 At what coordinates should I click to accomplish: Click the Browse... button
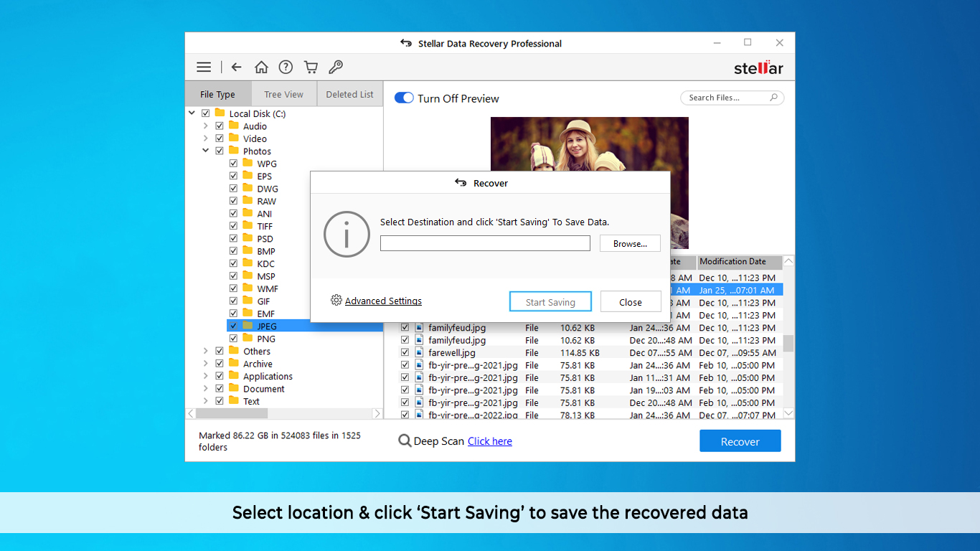pos(630,244)
